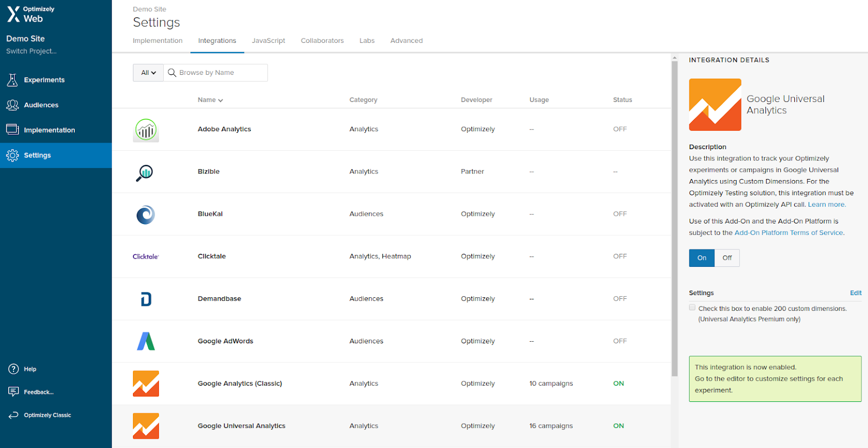Turn the integration Off
868x448 pixels.
click(x=727, y=258)
